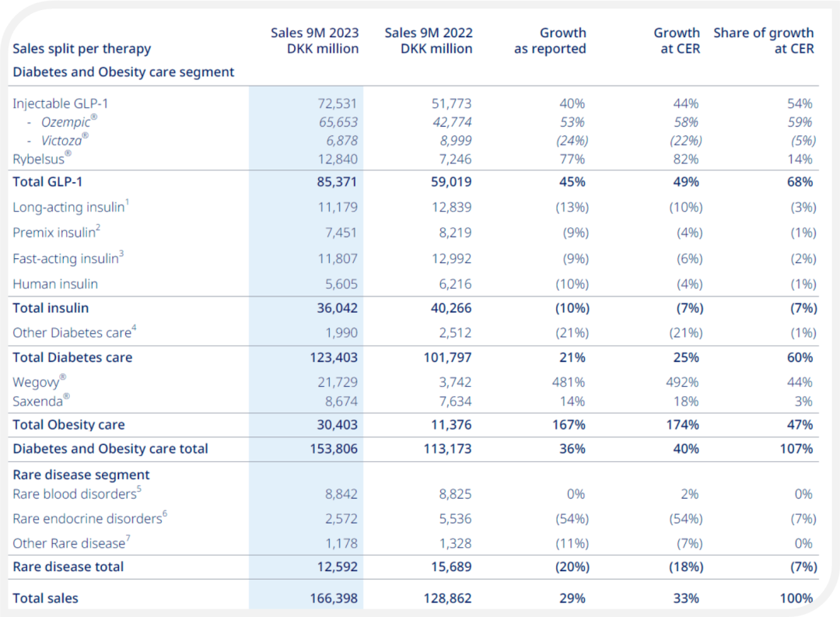
Task: Select the 'Other Rare disease' row label
Action: 72,543
